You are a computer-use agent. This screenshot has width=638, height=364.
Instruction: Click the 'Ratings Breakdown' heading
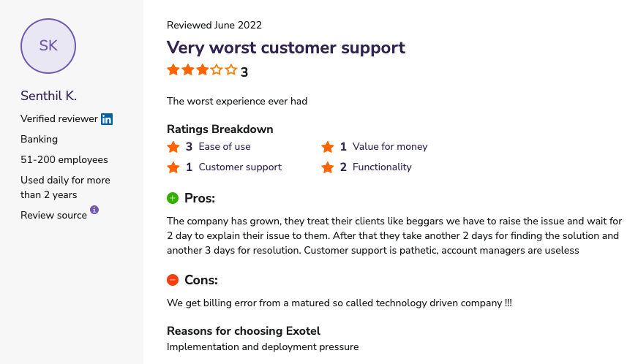pyautogui.click(x=219, y=129)
